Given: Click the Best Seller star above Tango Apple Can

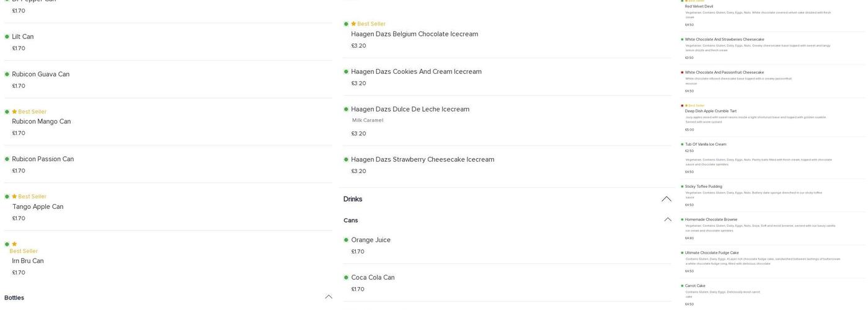Looking at the screenshot, I should (x=14, y=197).
